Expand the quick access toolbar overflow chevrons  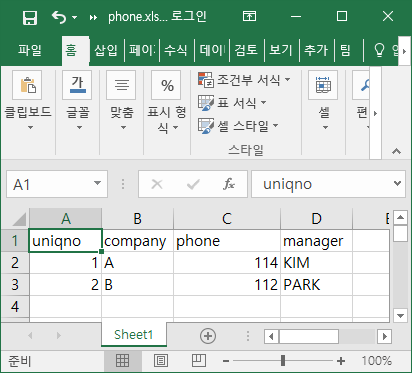click(x=93, y=17)
